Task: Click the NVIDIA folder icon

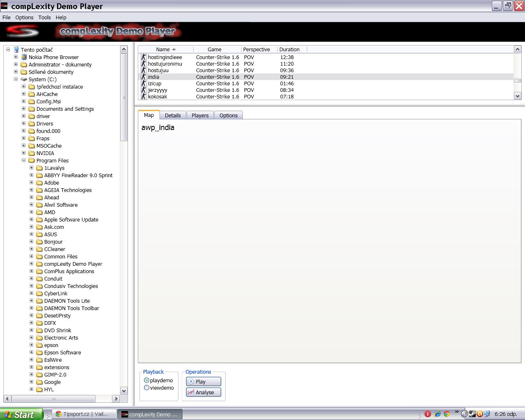Action: point(32,153)
